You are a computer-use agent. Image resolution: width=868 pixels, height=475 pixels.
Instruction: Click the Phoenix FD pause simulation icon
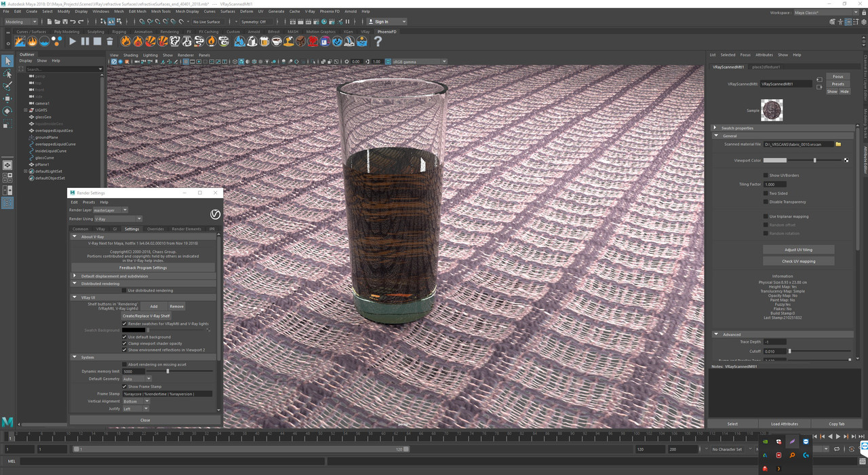(x=85, y=41)
